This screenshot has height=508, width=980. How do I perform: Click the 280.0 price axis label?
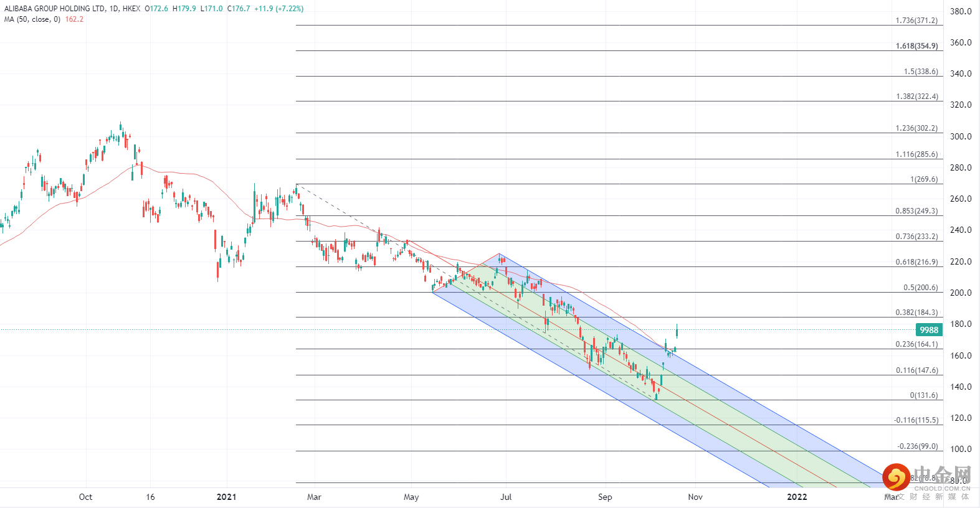tap(961, 167)
